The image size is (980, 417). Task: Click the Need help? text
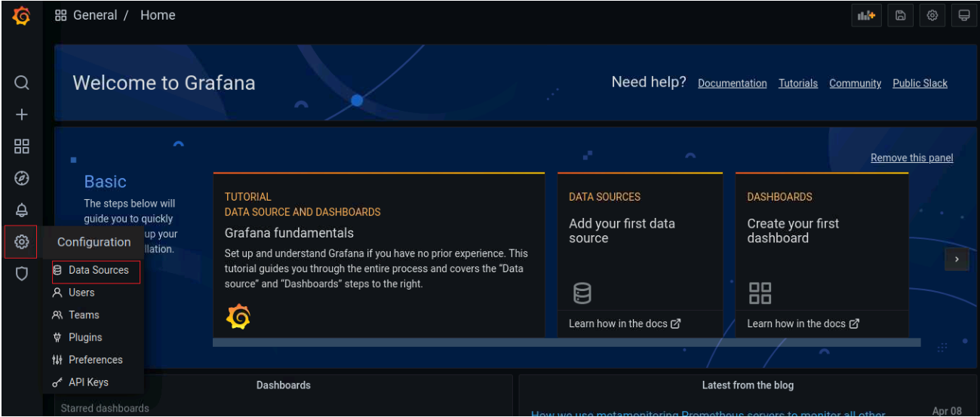tap(649, 82)
